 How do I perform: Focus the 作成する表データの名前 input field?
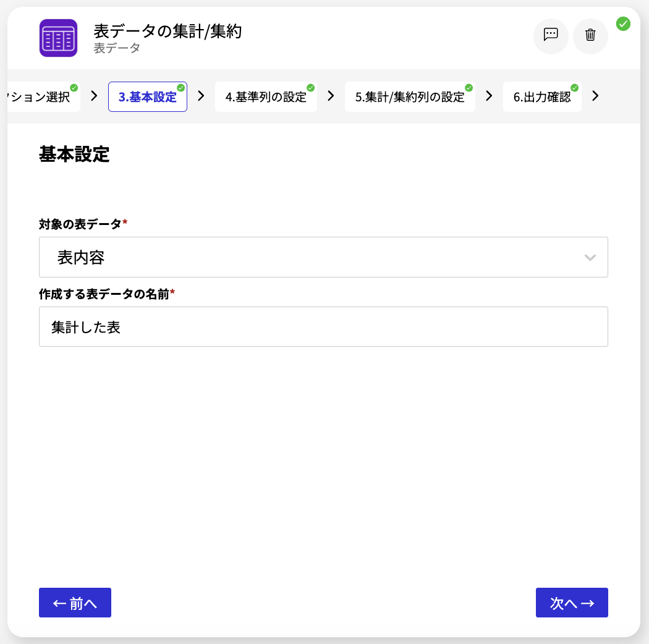point(323,326)
